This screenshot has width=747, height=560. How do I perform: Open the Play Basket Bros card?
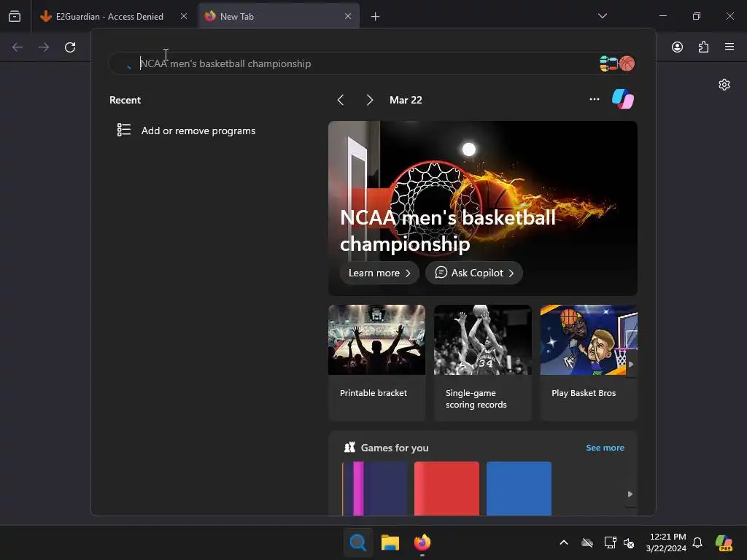pyautogui.click(x=589, y=363)
